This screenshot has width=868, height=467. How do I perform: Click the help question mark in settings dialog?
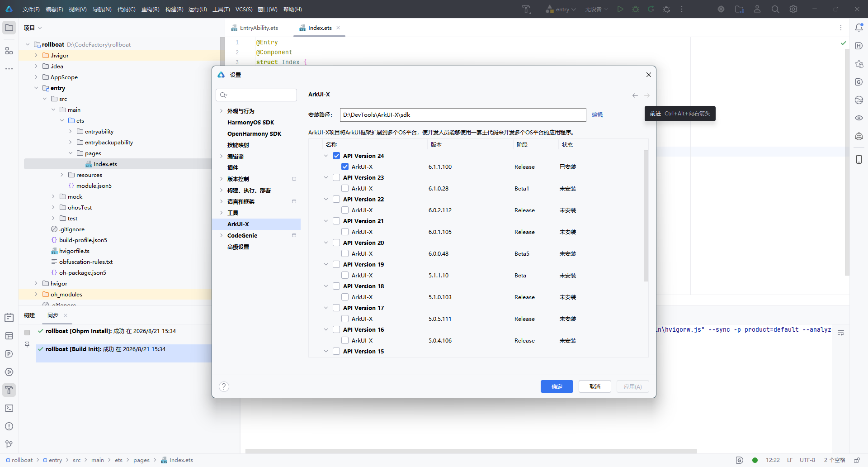click(224, 386)
